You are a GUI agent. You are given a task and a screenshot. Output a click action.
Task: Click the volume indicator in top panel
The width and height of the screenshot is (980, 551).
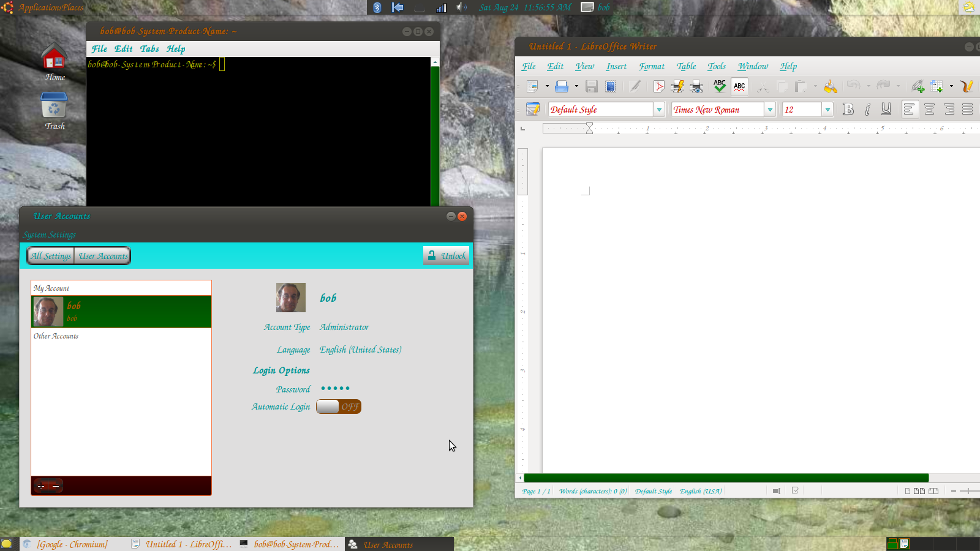point(461,7)
